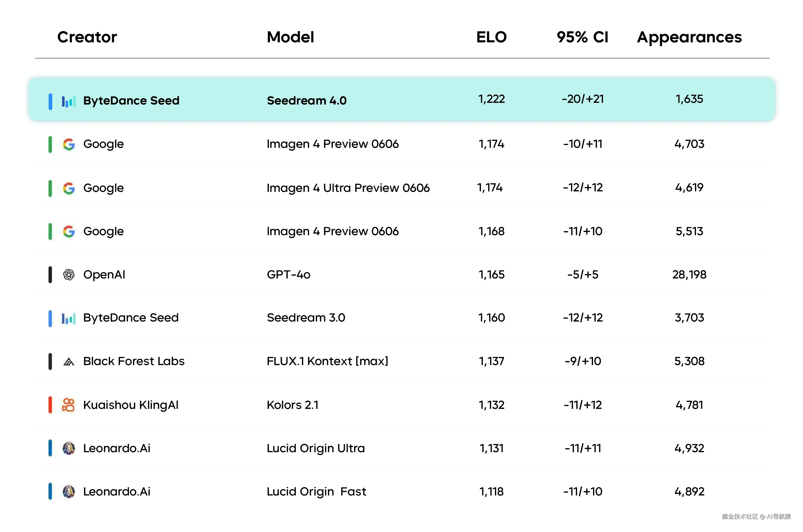Click the Kolors 2.1 model name
The height and width of the screenshot is (532, 803).
(292, 405)
